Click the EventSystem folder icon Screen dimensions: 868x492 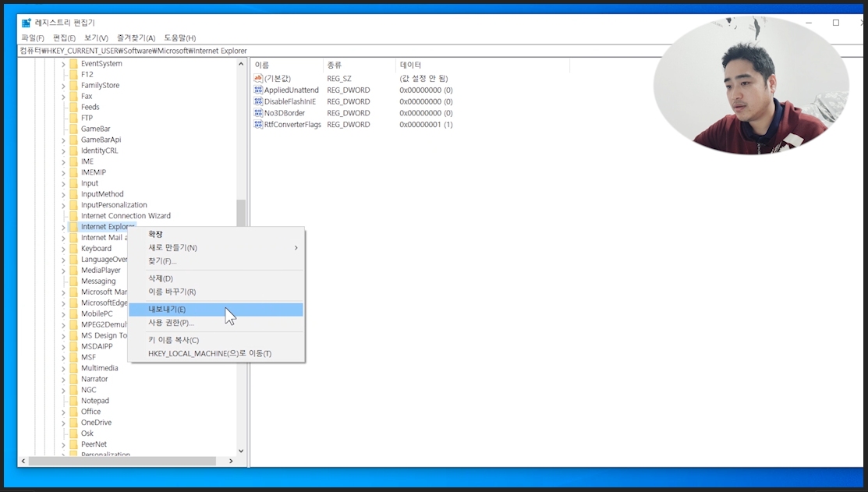click(x=73, y=64)
